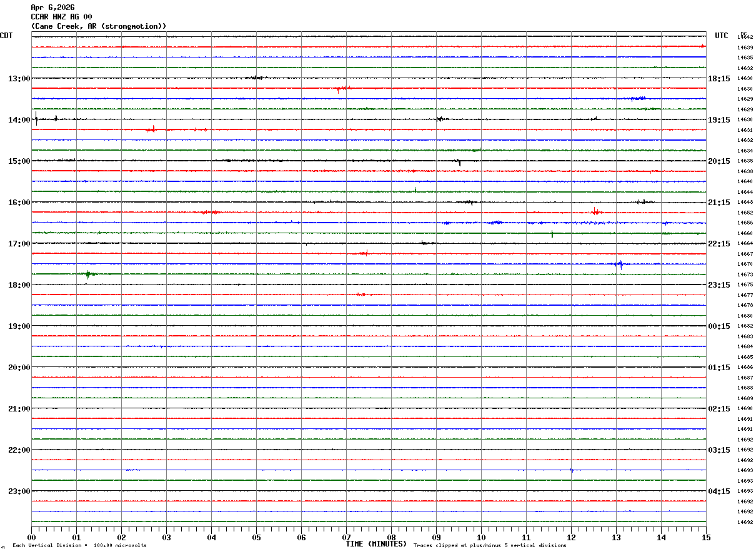Click the '22:15' UTC time label
Viewport: 756px width, 554px height.
click(719, 243)
